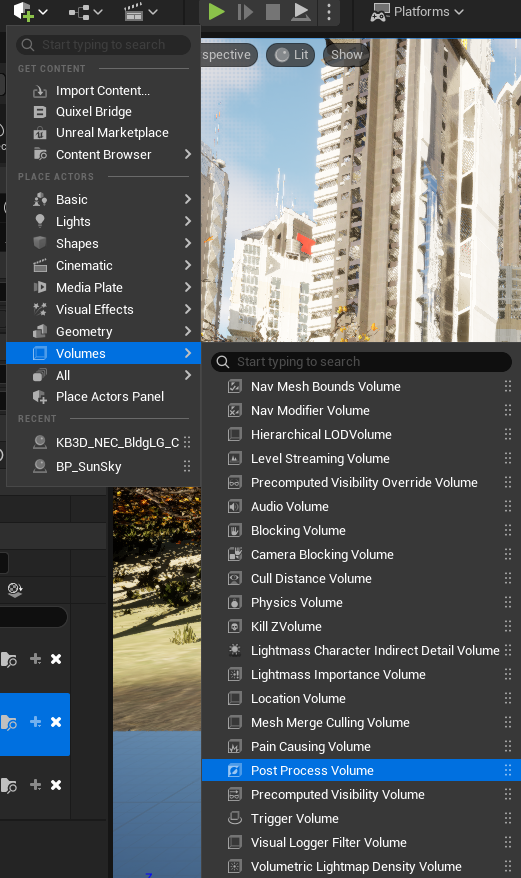Click the Kill ZVolume skull icon

click(235, 627)
